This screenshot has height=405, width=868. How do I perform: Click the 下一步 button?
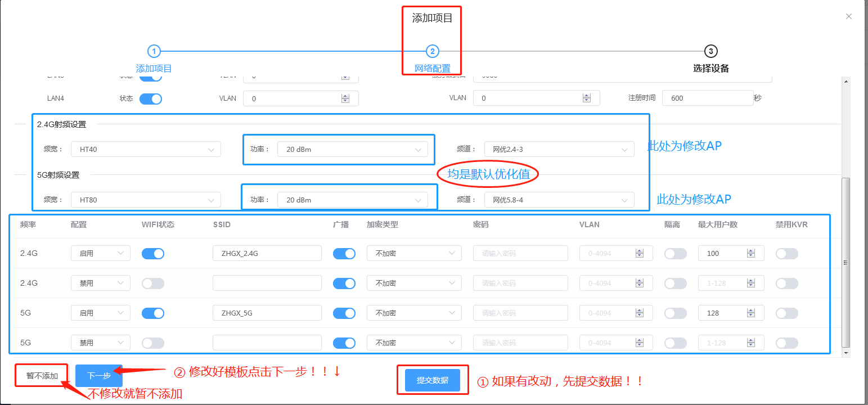(x=98, y=376)
